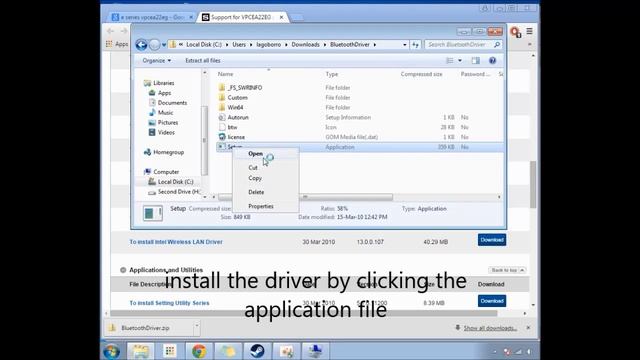Expand the views options dropdown arrow
The width and height of the screenshot is (640, 360).
point(460,60)
